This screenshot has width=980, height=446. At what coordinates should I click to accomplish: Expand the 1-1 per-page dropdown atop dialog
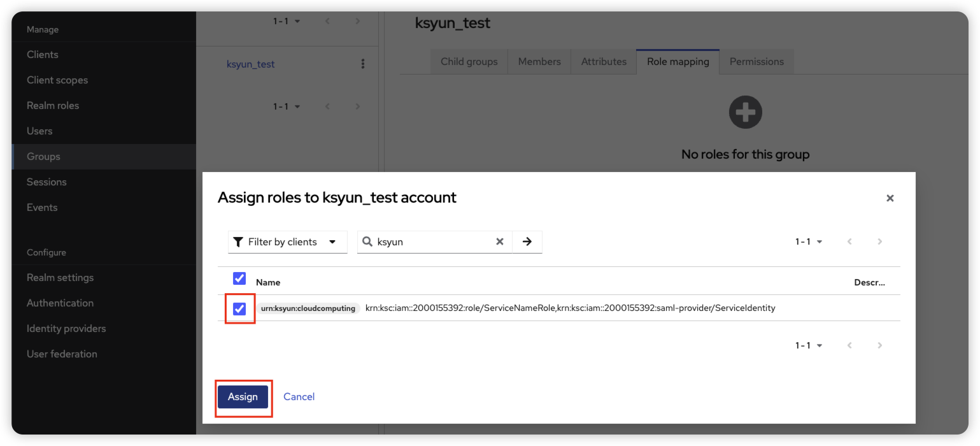tap(809, 242)
